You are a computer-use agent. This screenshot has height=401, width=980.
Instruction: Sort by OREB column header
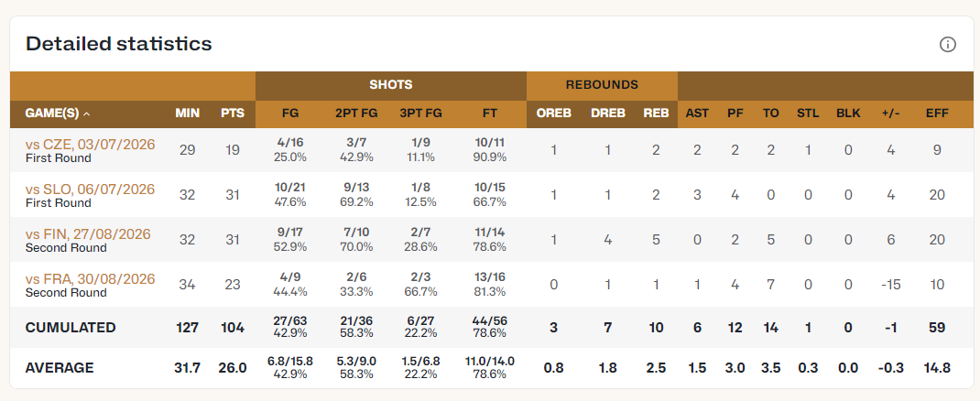(554, 114)
